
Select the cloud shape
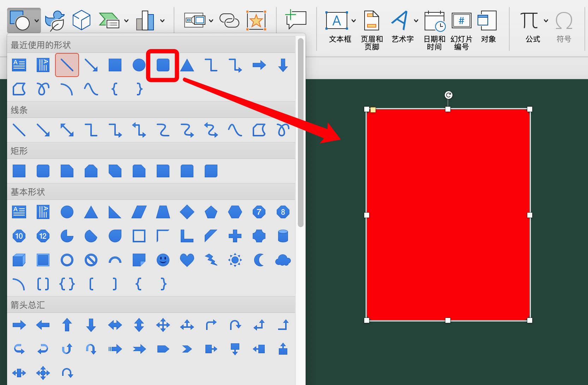coord(283,260)
